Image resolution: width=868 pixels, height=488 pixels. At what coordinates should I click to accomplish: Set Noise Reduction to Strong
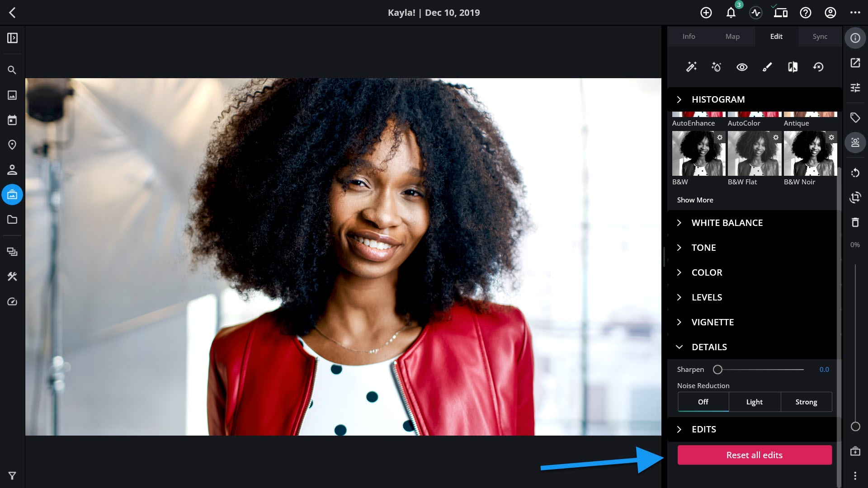[x=806, y=402]
